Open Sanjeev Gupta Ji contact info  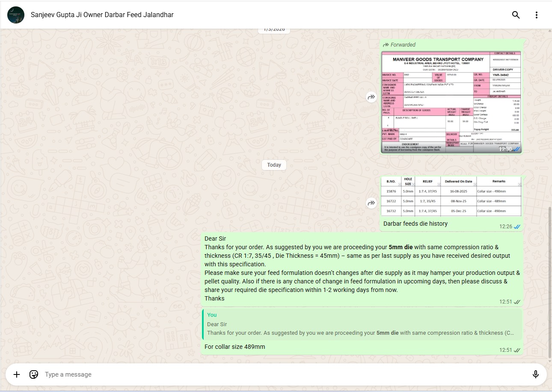coord(102,15)
